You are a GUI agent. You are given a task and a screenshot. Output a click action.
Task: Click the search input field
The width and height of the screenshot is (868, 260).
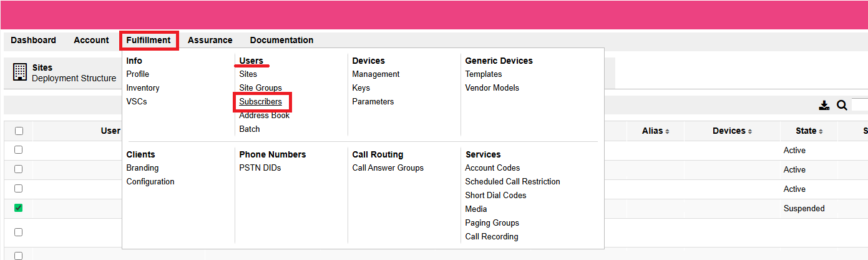(x=860, y=105)
